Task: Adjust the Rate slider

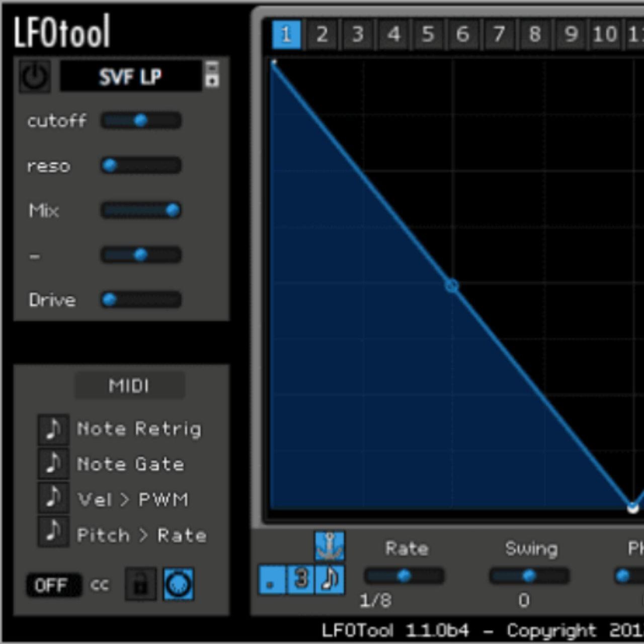Action: pos(405,576)
